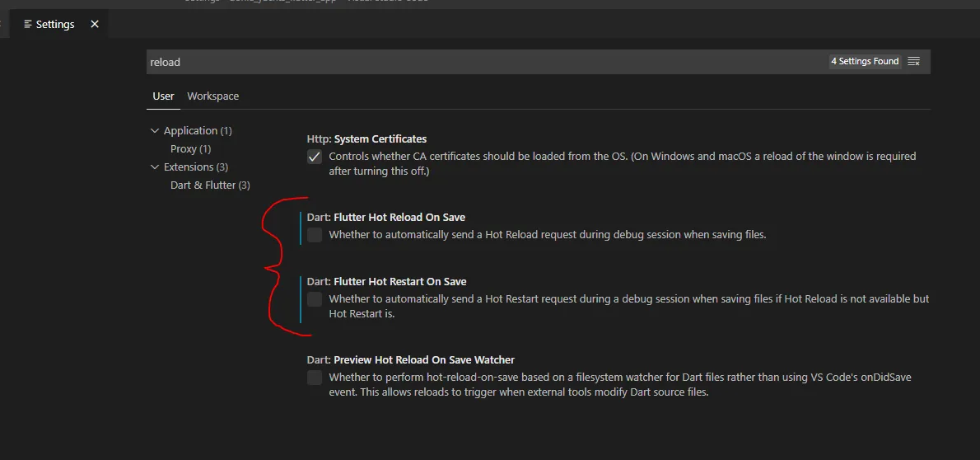Click 'Dart: Preview Hot Reload On Save Watcher' title
Viewport: 980px width, 460px height.
tap(411, 360)
